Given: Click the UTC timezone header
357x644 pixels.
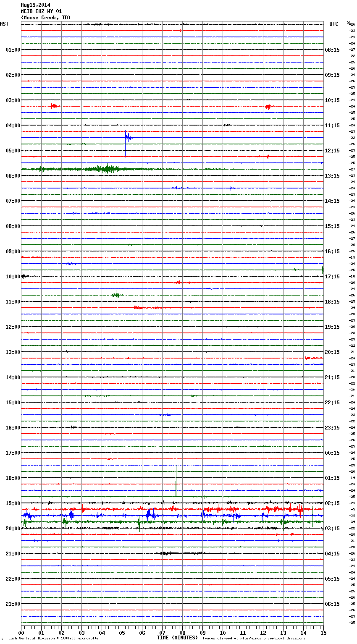Looking at the screenshot, I should click(x=333, y=24).
